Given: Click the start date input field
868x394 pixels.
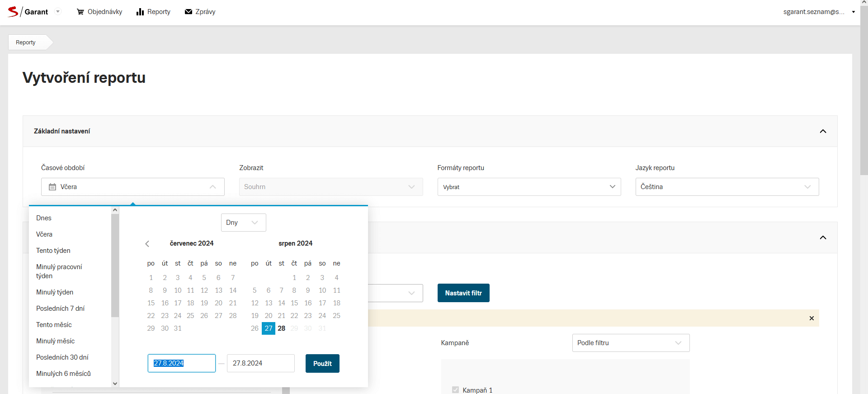Looking at the screenshot, I should [x=181, y=363].
